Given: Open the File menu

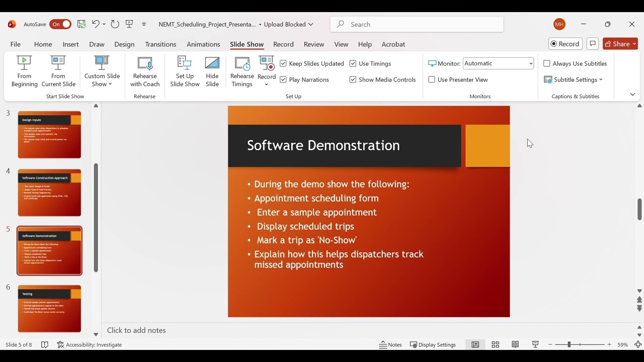Looking at the screenshot, I should coord(16,44).
